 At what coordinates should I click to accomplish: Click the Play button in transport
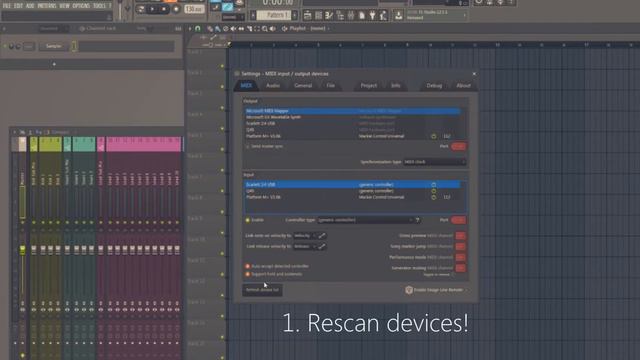click(x=153, y=9)
